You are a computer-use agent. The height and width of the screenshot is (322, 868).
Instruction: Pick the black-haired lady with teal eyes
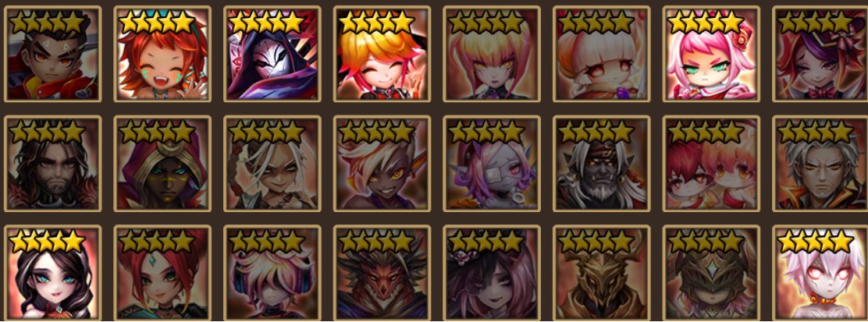52,274
